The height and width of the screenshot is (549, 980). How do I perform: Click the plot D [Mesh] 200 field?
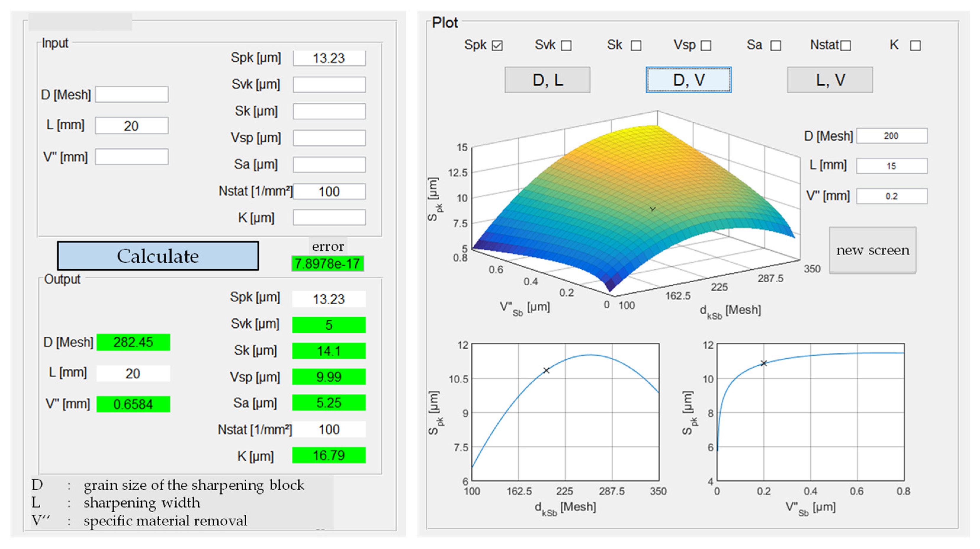[x=891, y=136]
